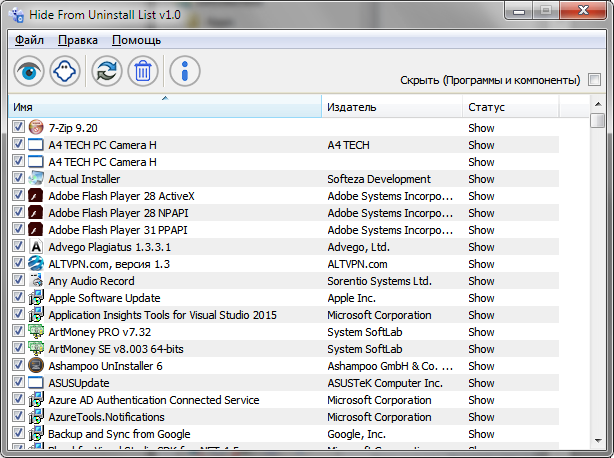Sort list by the Издатель column header

392,106
